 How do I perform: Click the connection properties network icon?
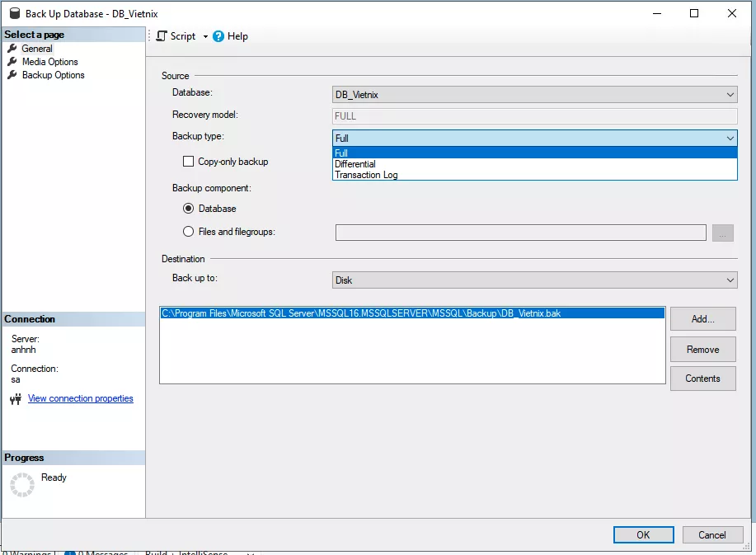pos(16,399)
